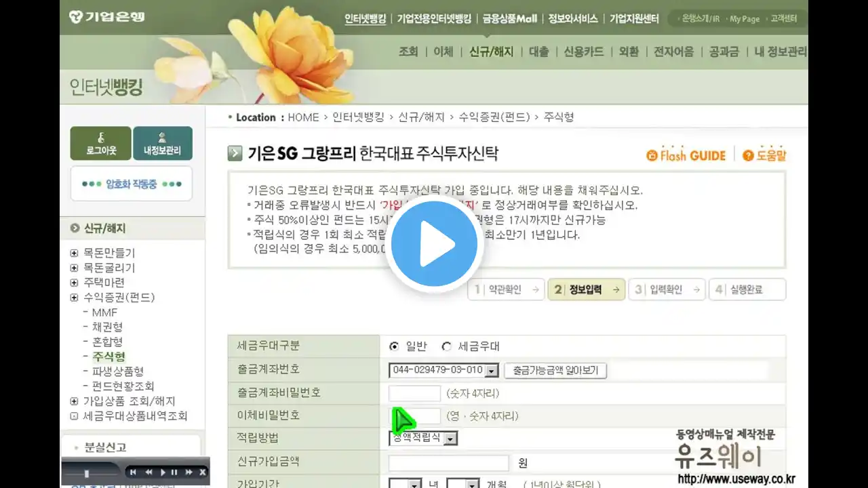Click the arrow icon before the fund title
The height and width of the screenshot is (488, 868).
(x=235, y=154)
